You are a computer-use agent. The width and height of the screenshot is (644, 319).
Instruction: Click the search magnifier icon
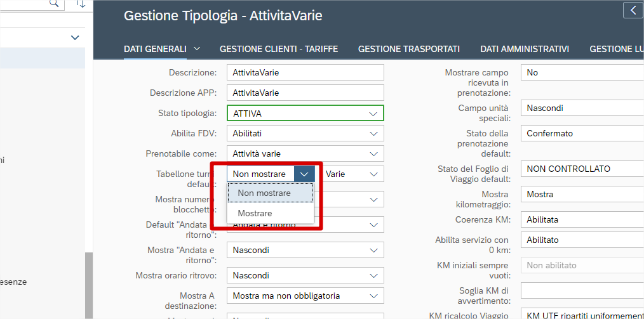[x=54, y=4]
